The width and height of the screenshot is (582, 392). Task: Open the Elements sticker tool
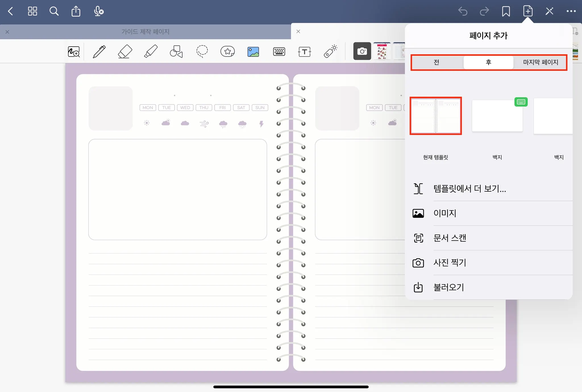227,52
